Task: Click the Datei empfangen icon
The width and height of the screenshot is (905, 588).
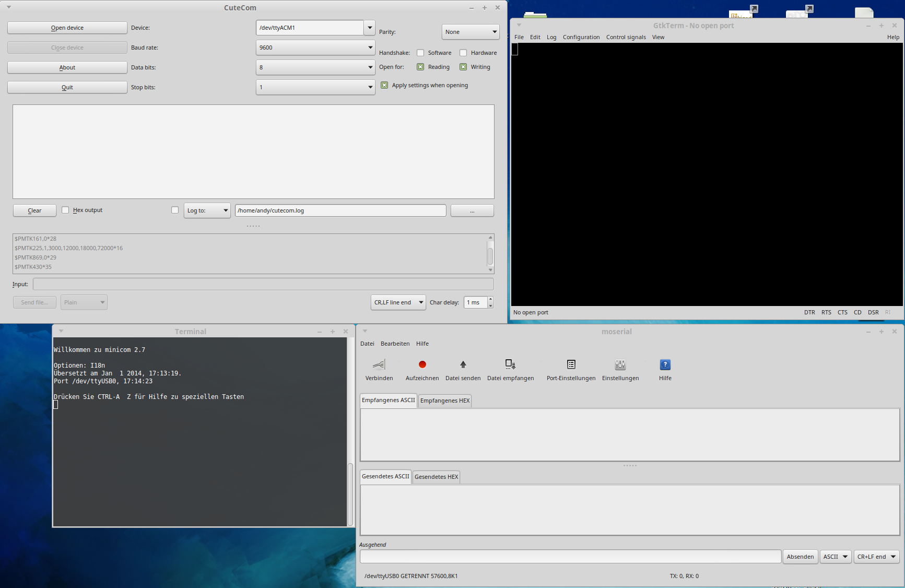Action: [510, 364]
